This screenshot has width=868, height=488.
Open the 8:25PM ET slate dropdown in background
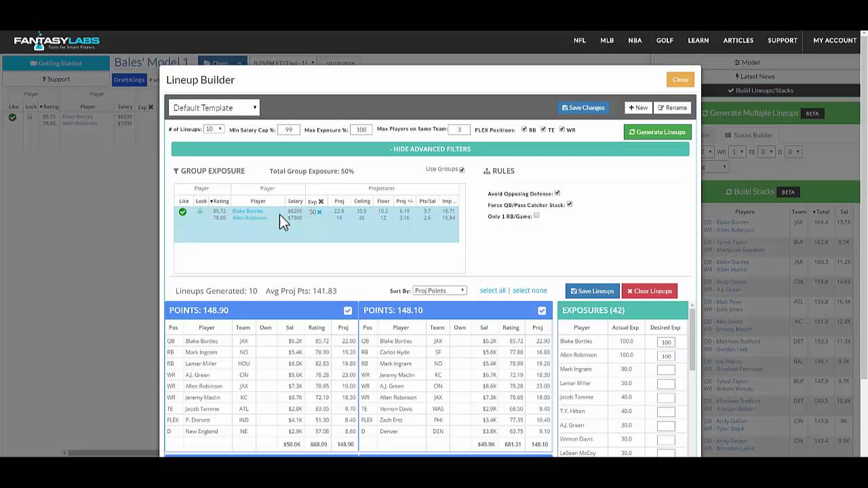tap(283, 62)
